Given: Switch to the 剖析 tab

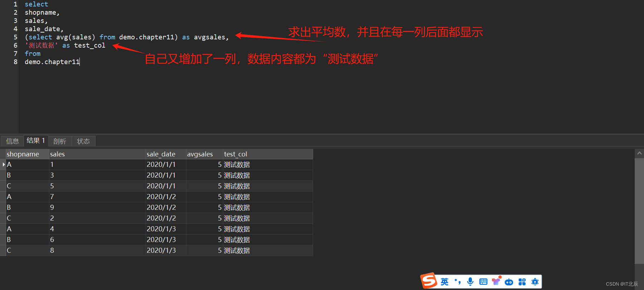Looking at the screenshot, I should 60,141.
